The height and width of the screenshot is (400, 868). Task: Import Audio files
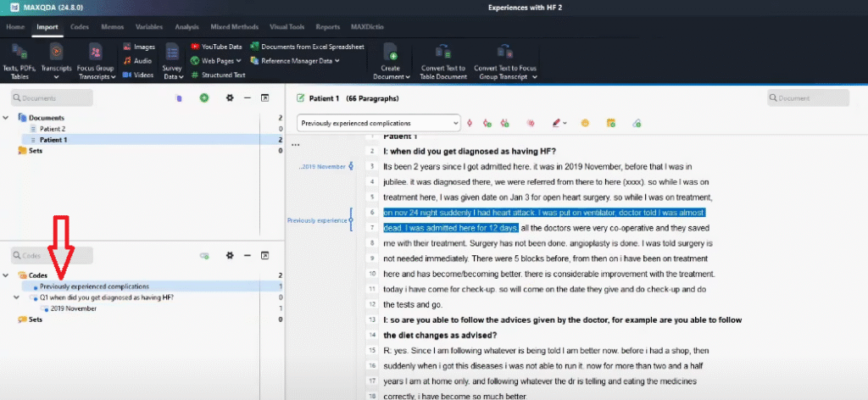(x=138, y=61)
